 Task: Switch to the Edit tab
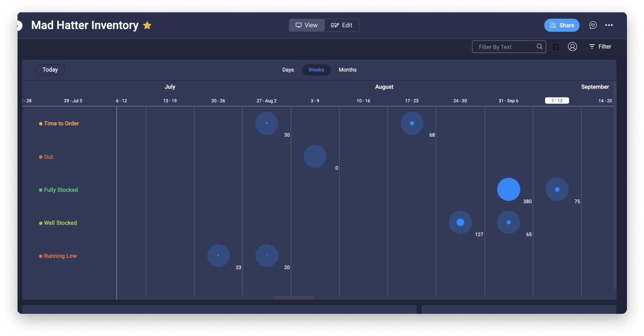coord(342,25)
